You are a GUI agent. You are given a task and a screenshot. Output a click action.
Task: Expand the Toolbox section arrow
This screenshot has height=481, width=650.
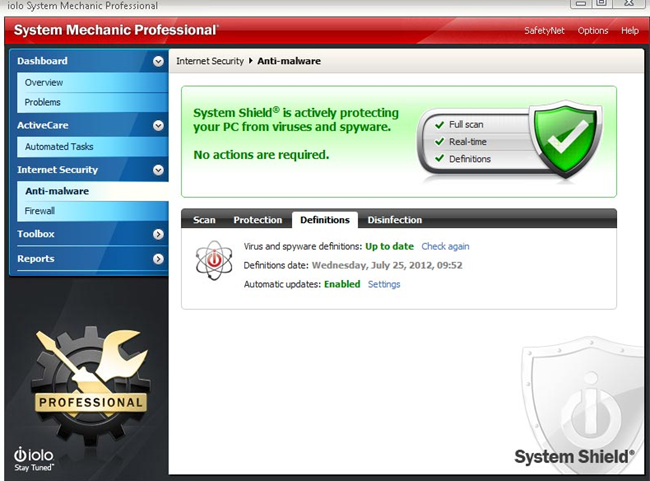tap(158, 234)
